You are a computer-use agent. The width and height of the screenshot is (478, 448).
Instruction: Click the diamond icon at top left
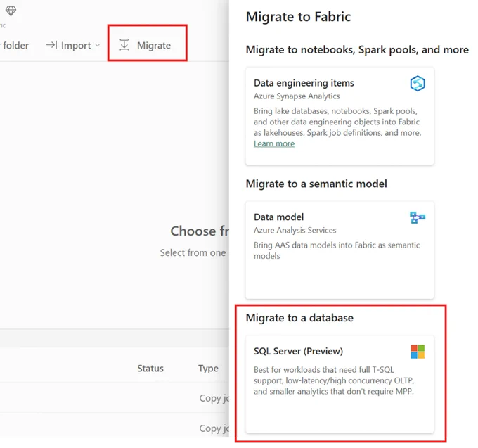(11, 11)
